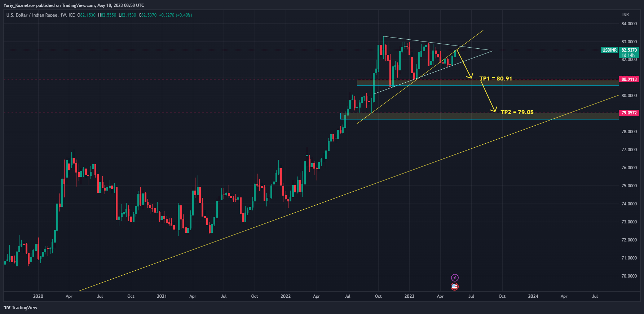The image size is (644, 314).
Task: Click the 80.0000 price axis label
Action: [x=629, y=96]
